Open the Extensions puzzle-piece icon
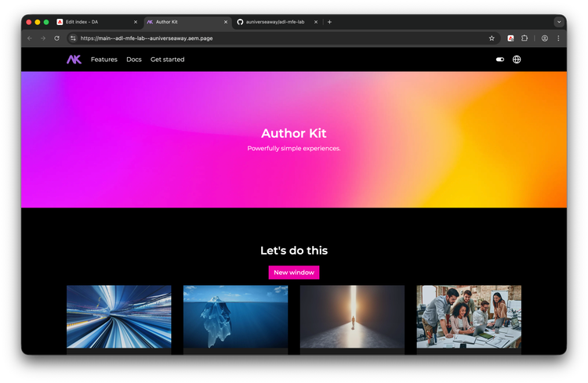Image resolution: width=588 pixels, height=383 pixels. coord(524,38)
